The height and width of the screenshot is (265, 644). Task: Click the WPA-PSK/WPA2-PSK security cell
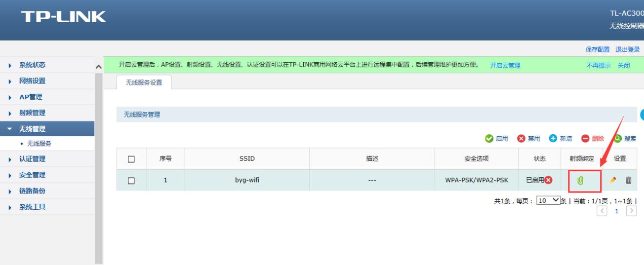coord(477,180)
